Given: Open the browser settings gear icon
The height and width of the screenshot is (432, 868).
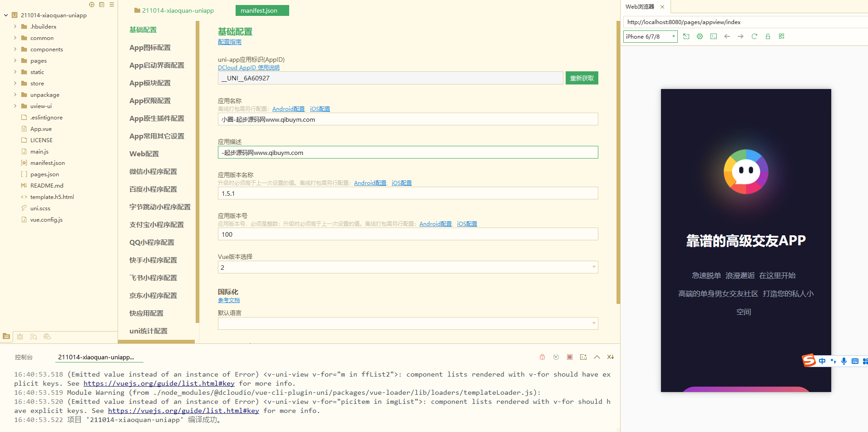Looking at the screenshot, I should tap(700, 36).
